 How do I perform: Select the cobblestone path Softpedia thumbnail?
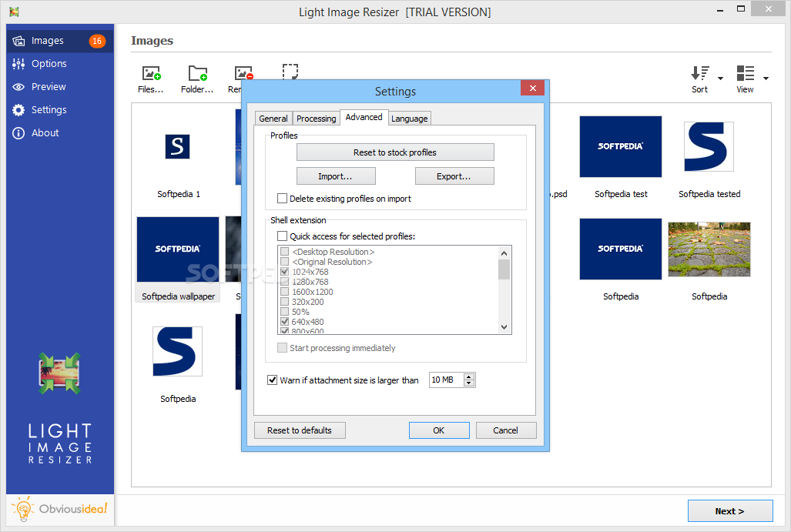pyautogui.click(x=709, y=249)
